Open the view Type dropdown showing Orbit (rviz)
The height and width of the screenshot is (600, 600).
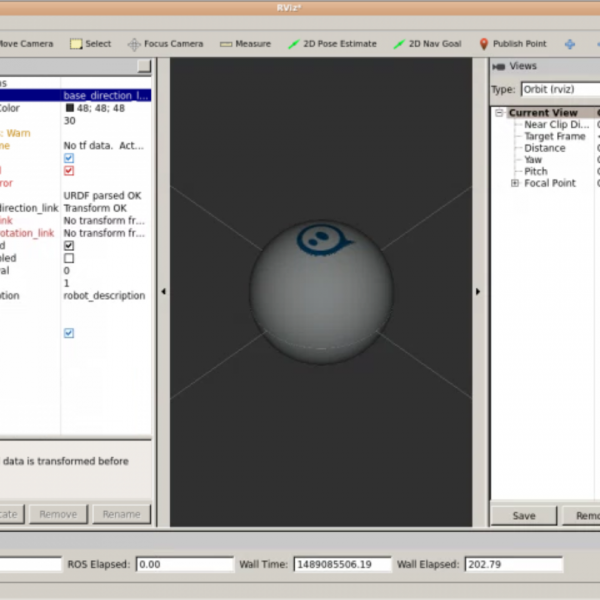pos(560,89)
